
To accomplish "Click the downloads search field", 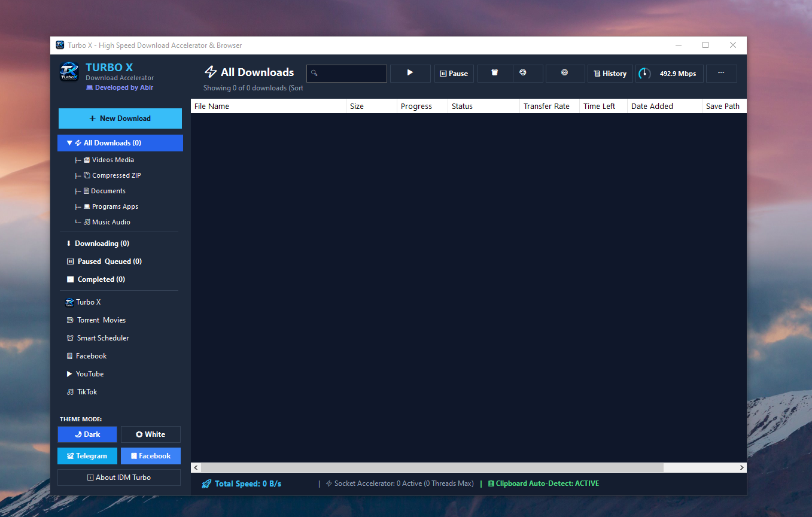I will pyautogui.click(x=347, y=73).
